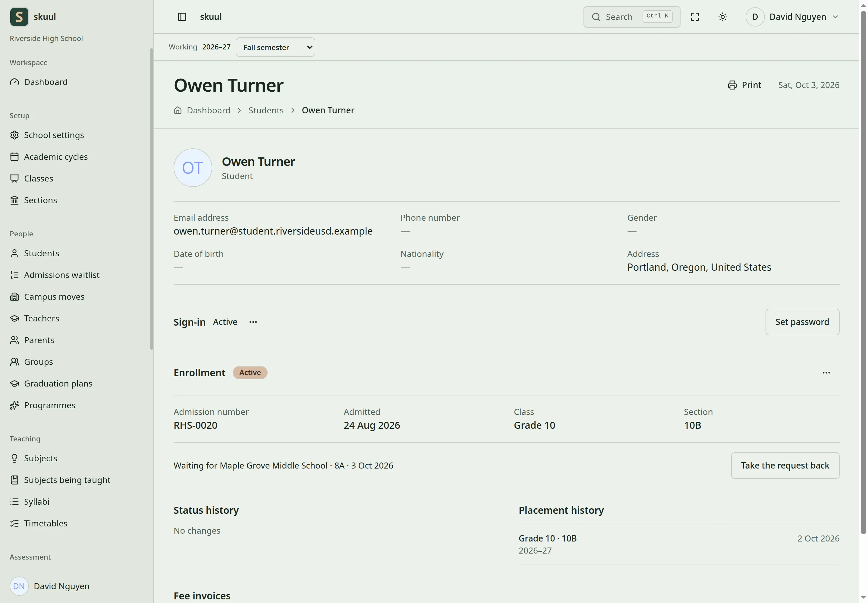Screen dimensions: 868x603
Task: Expand the David Nguyen user menu
Action: click(x=792, y=17)
